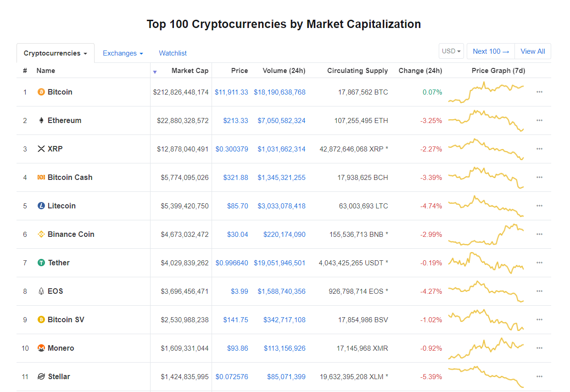Open the Monero 7-day price graph
The width and height of the screenshot is (570, 392).
tap(486, 348)
